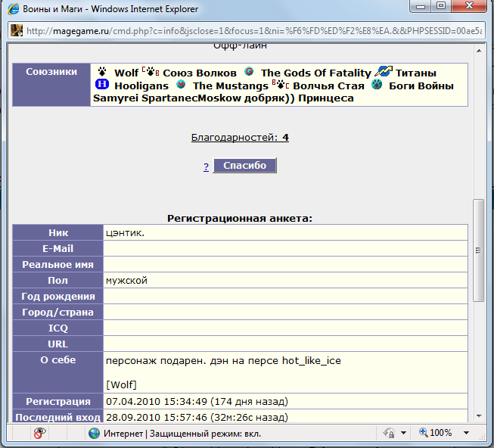This screenshot has height=448, width=494.
Task: Click the [Wolf] tag text
Action: 121,384
